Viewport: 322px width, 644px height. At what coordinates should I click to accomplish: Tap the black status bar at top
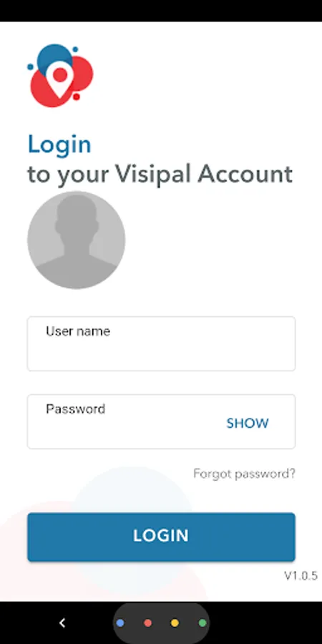[x=161, y=11]
